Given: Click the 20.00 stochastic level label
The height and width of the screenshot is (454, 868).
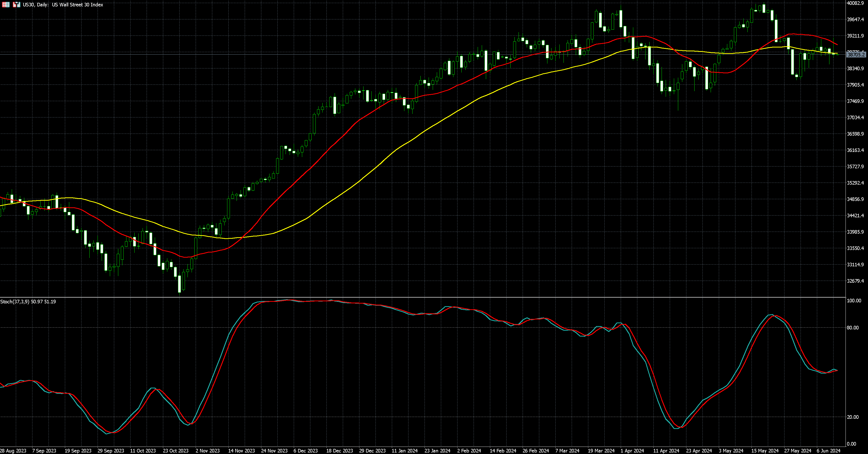Looking at the screenshot, I should coord(852,417).
